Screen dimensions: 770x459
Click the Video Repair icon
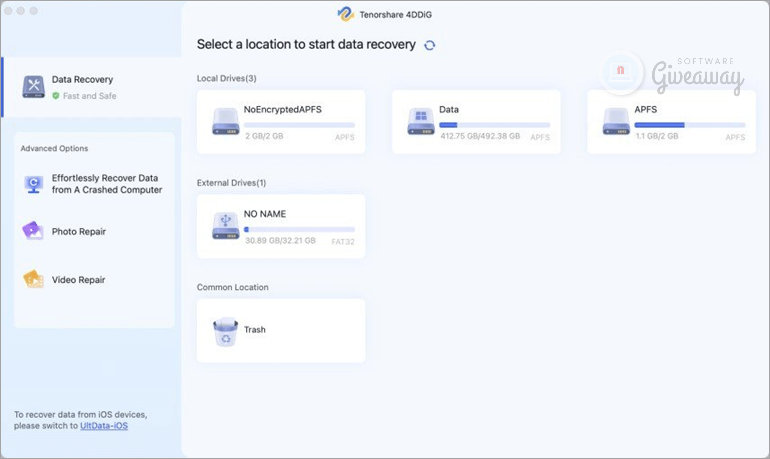(x=33, y=280)
